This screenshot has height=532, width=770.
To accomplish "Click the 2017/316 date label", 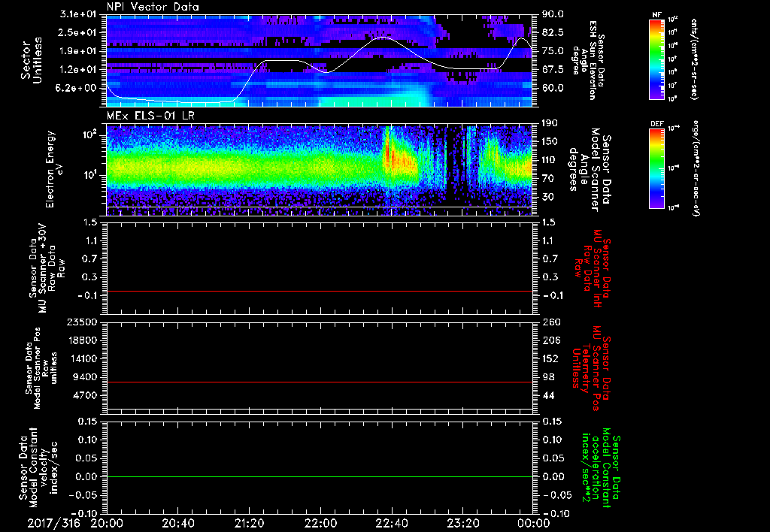I will [x=54, y=522].
